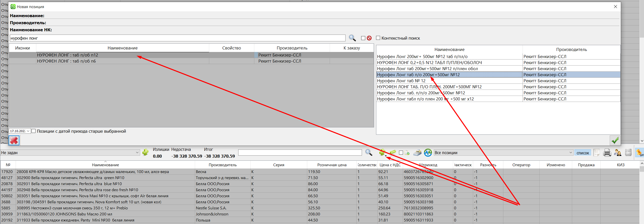
Task: Expand the Все позиции filter dropdown
Action: click(x=571, y=152)
